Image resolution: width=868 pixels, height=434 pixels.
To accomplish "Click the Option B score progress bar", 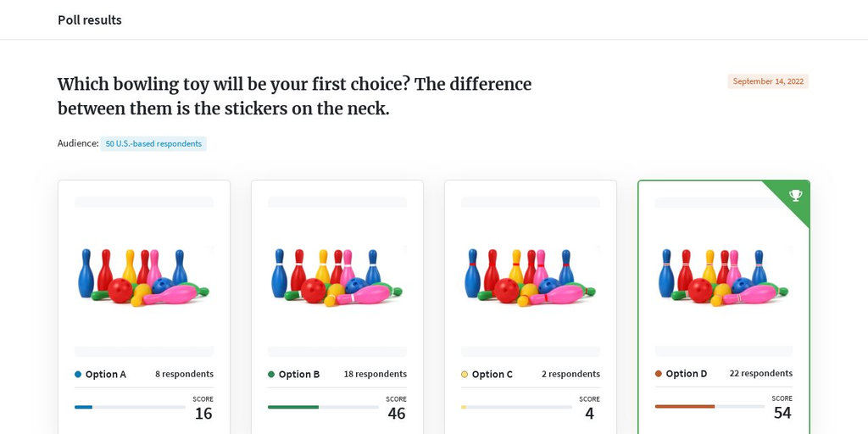I will [323, 407].
